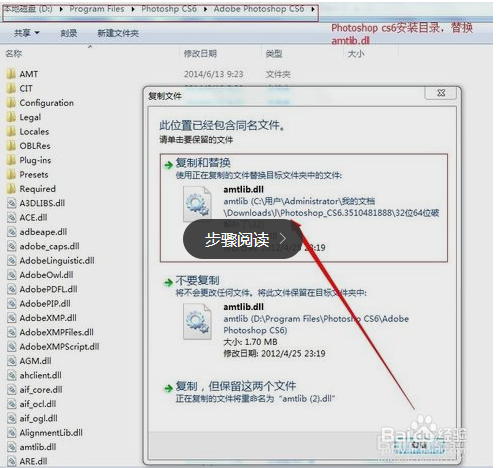Click the AMT folder icon
Image resolution: width=498 pixels, height=468 pixels.
click(11, 74)
